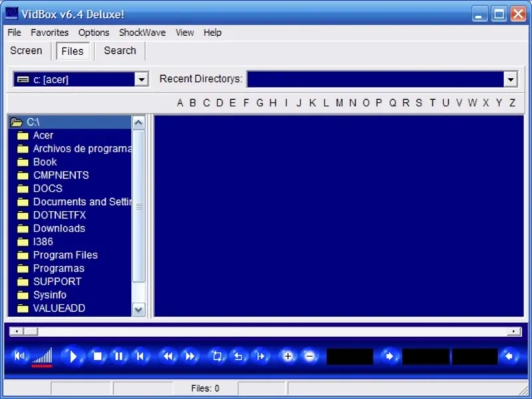Click folder list scroll down arrow
This screenshot has height=399, width=532.
(138, 309)
